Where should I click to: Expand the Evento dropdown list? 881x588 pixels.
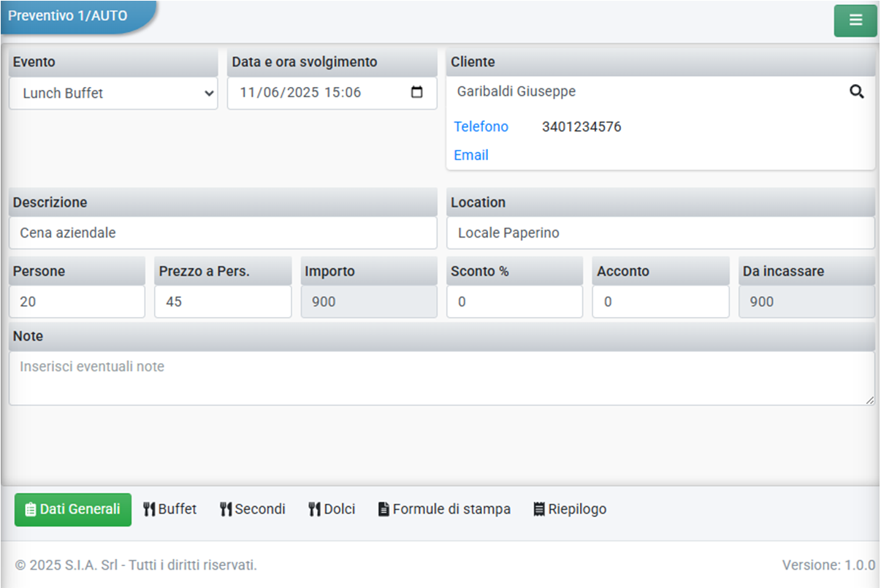[x=113, y=93]
